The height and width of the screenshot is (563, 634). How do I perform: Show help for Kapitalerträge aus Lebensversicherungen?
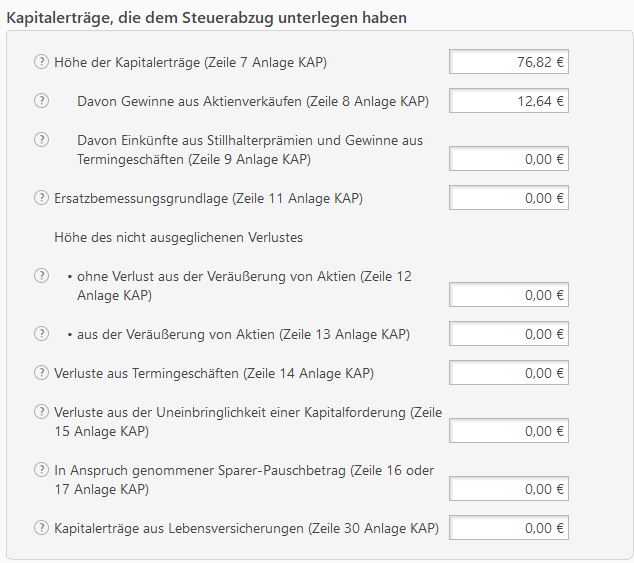pyautogui.click(x=41, y=528)
